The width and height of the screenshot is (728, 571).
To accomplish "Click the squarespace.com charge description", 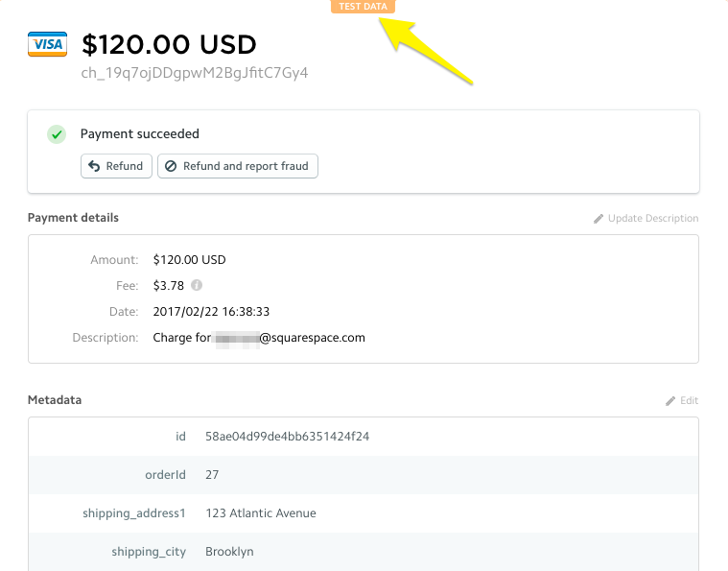I will click(x=259, y=338).
